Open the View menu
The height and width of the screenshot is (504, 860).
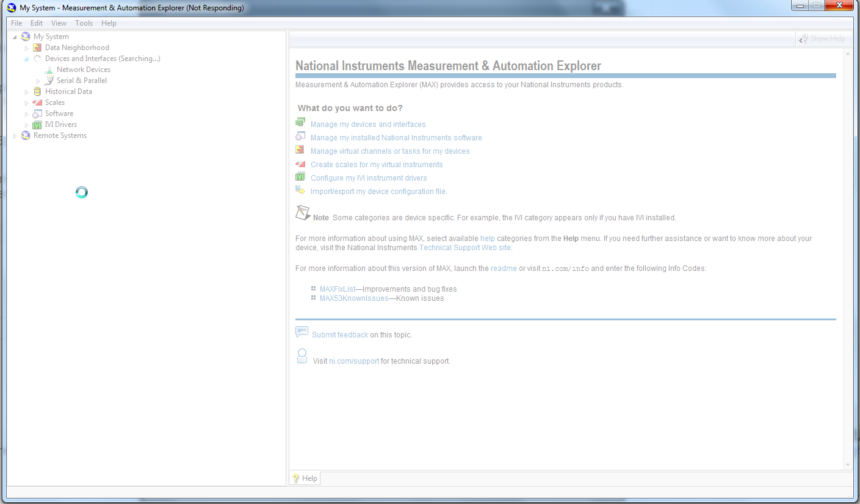point(59,23)
